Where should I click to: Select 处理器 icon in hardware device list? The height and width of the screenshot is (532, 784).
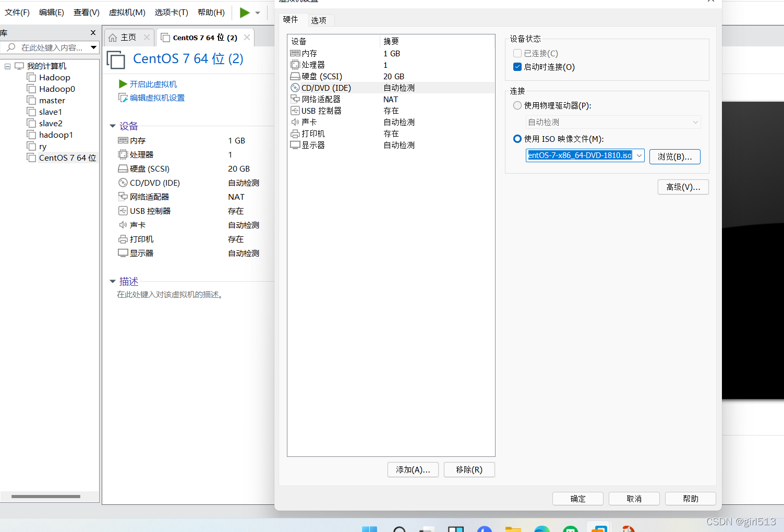click(295, 65)
